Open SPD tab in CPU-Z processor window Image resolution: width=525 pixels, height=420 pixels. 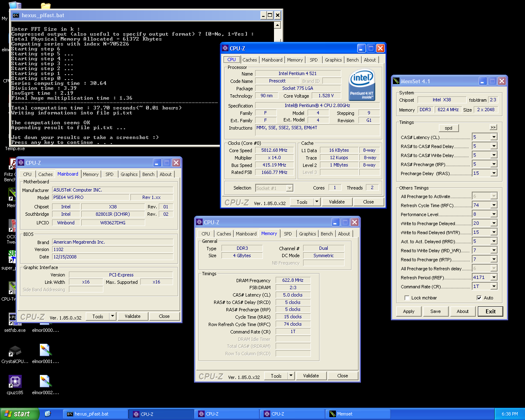coord(314,60)
